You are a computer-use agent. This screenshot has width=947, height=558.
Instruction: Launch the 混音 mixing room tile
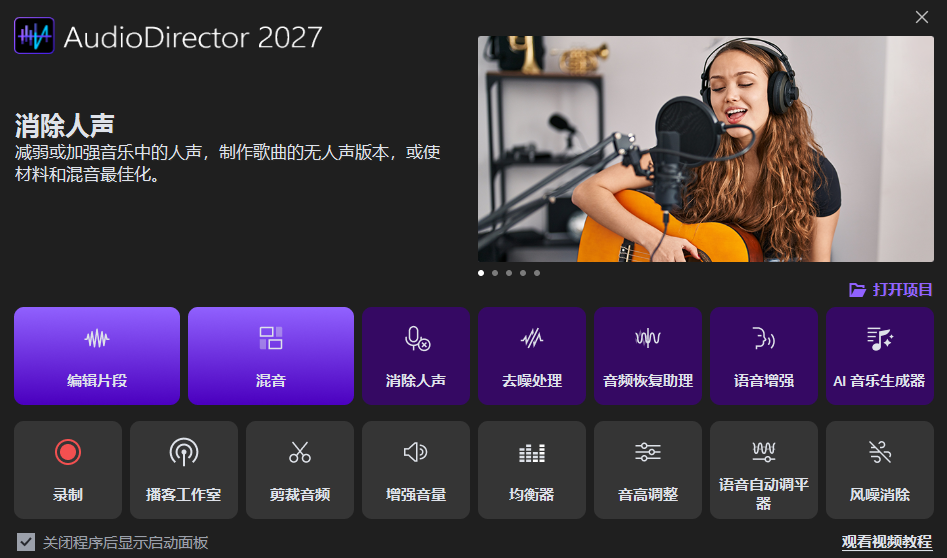[x=271, y=356]
